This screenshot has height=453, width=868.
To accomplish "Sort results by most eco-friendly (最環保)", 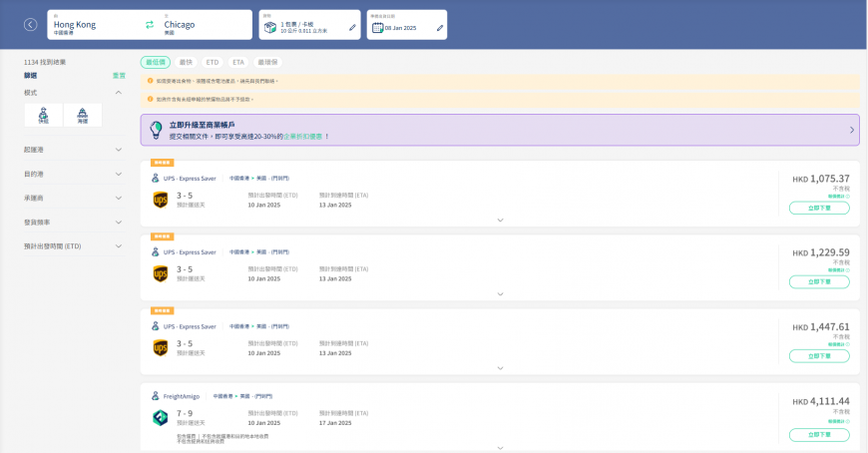I will click(268, 62).
